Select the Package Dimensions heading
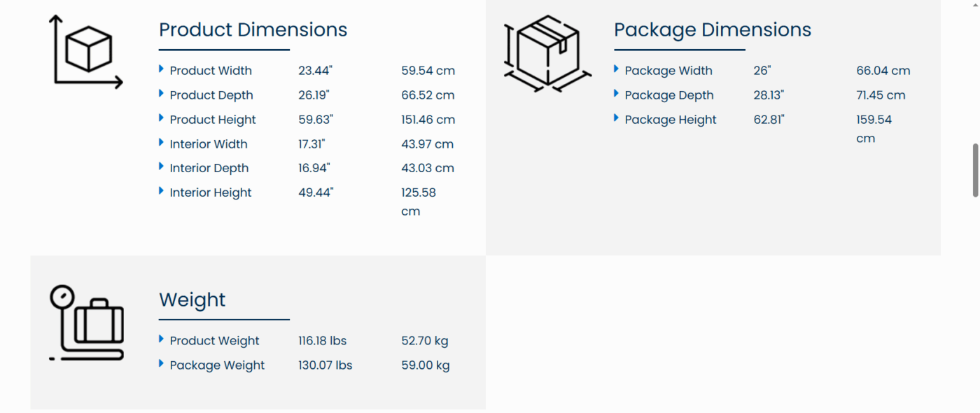The width and height of the screenshot is (980, 413). tap(712, 30)
